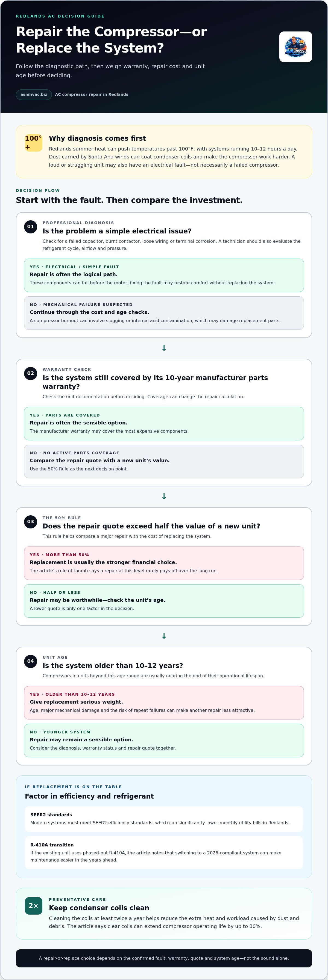Click the step 03 number circle

click(x=30, y=522)
